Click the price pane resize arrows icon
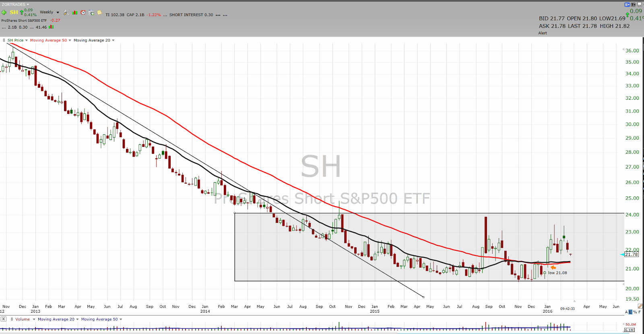This screenshot has height=334, width=644. [4, 40]
